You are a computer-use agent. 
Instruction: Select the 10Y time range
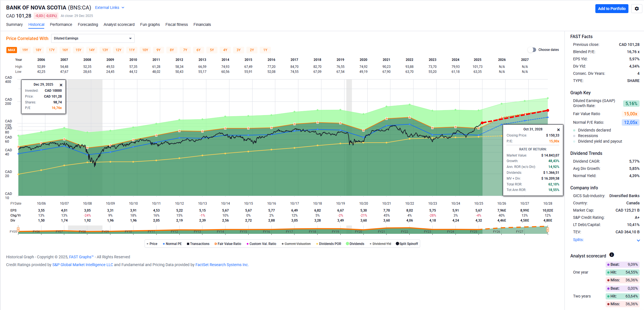145,50
